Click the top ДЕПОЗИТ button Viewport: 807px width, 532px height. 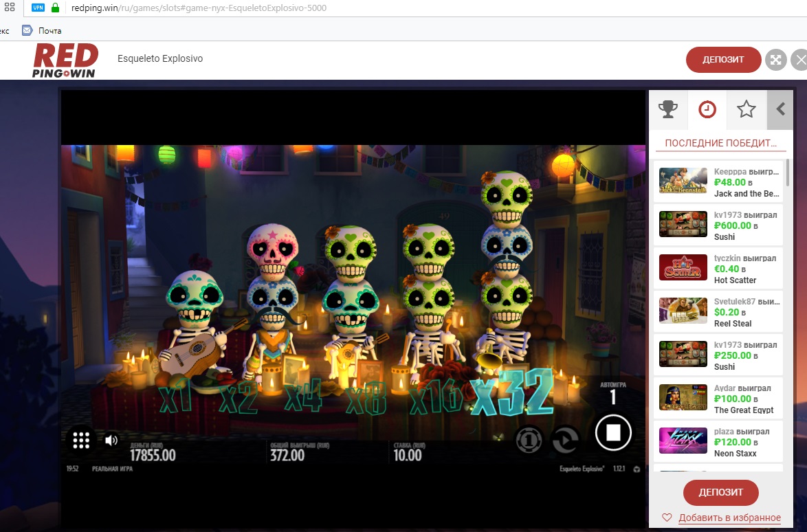point(723,60)
